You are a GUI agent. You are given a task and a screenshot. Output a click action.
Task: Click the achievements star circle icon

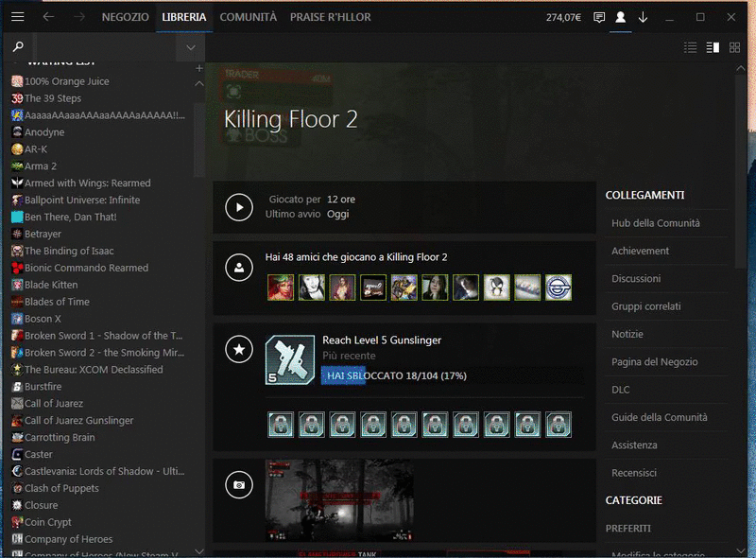tap(239, 350)
